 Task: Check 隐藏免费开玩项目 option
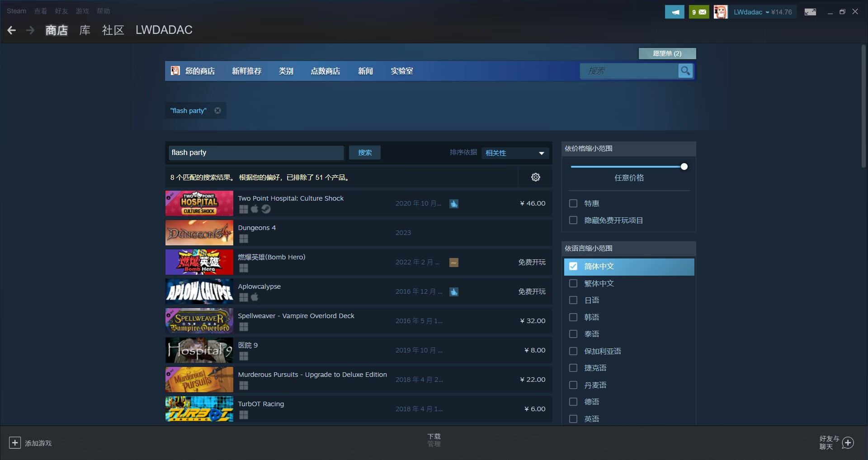tap(573, 220)
